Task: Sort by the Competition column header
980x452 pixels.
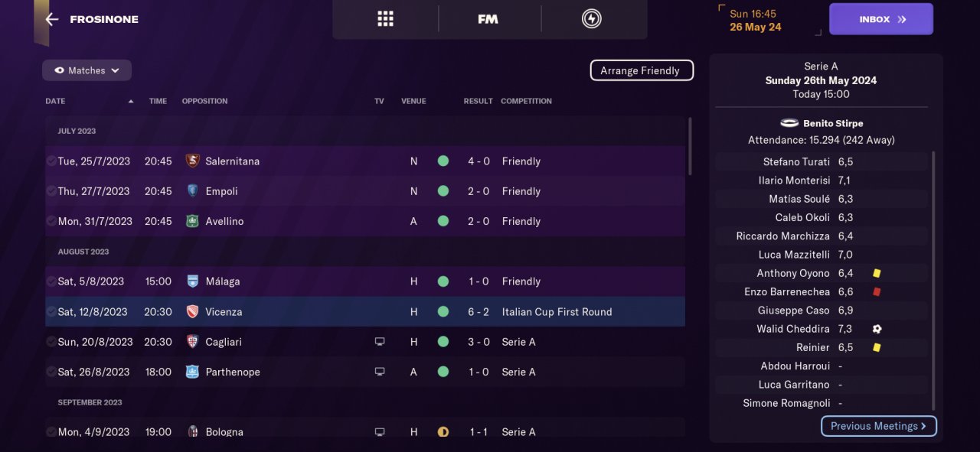Action: point(526,101)
